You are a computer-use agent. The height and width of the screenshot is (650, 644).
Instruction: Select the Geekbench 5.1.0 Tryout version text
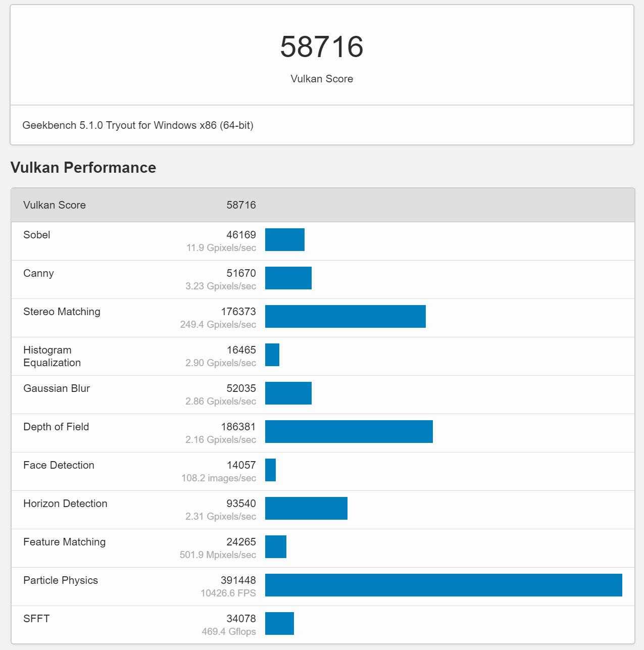pos(138,125)
